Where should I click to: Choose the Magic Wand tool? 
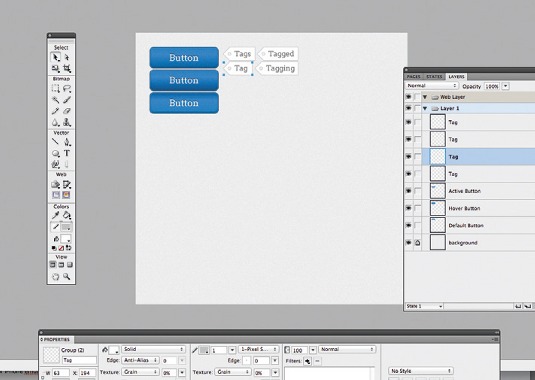coord(55,100)
